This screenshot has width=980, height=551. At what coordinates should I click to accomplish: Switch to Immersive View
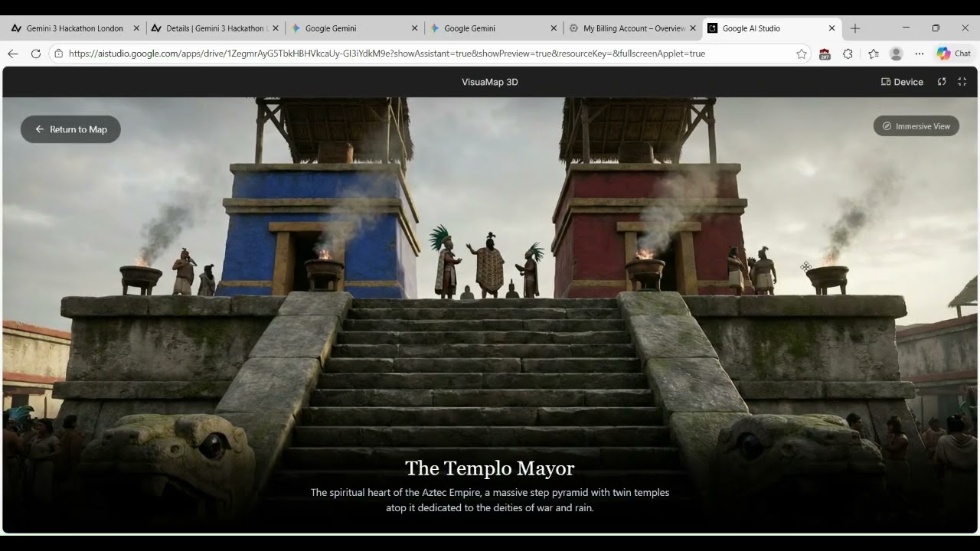pyautogui.click(x=916, y=126)
